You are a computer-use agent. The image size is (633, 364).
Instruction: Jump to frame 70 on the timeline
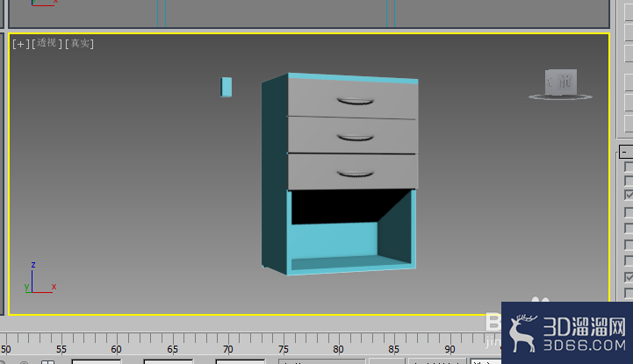[x=227, y=349]
